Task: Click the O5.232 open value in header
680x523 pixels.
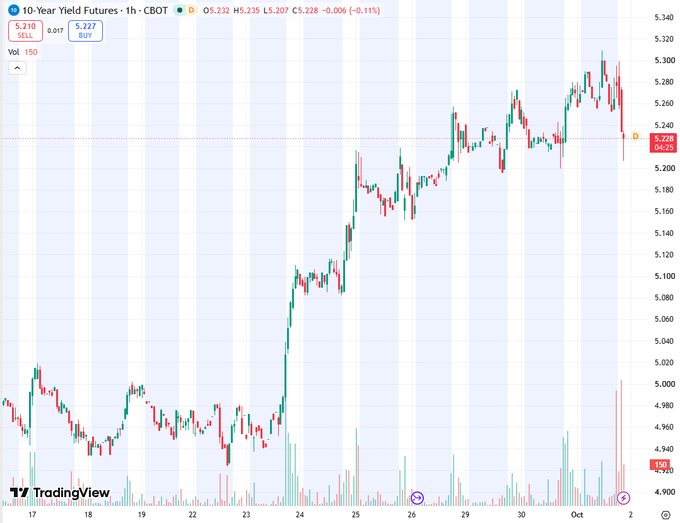Action: (x=216, y=10)
